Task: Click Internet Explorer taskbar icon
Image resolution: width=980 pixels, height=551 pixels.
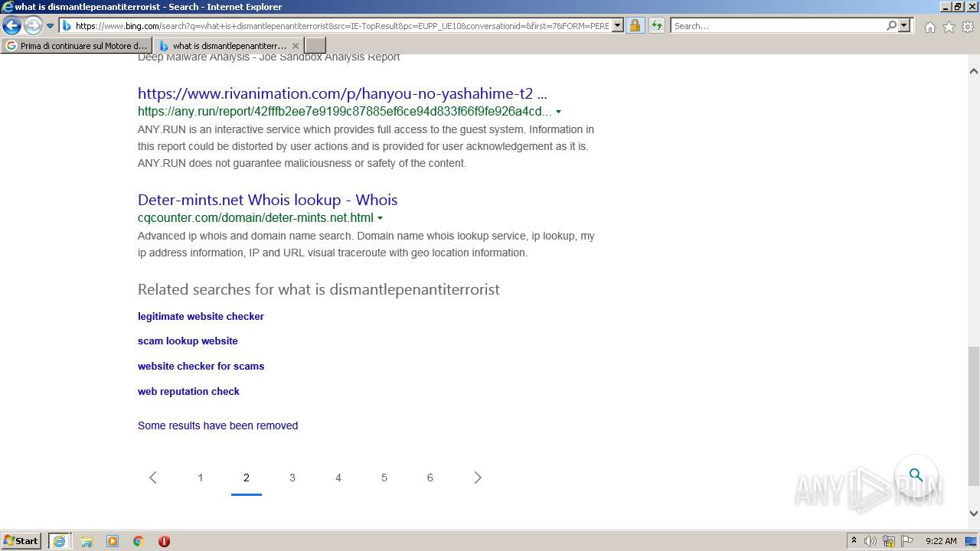Action: tap(59, 541)
